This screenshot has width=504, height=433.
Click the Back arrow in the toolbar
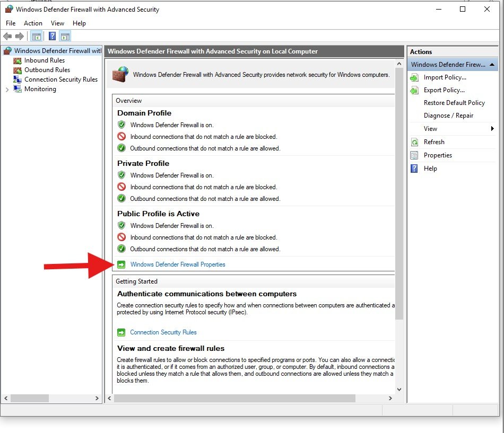coord(7,37)
